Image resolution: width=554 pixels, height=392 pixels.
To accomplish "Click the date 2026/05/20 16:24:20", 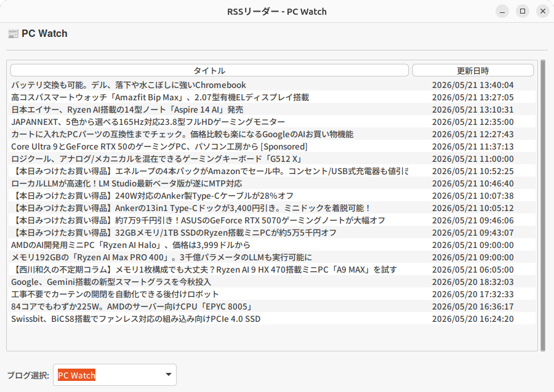I will [x=473, y=319].
